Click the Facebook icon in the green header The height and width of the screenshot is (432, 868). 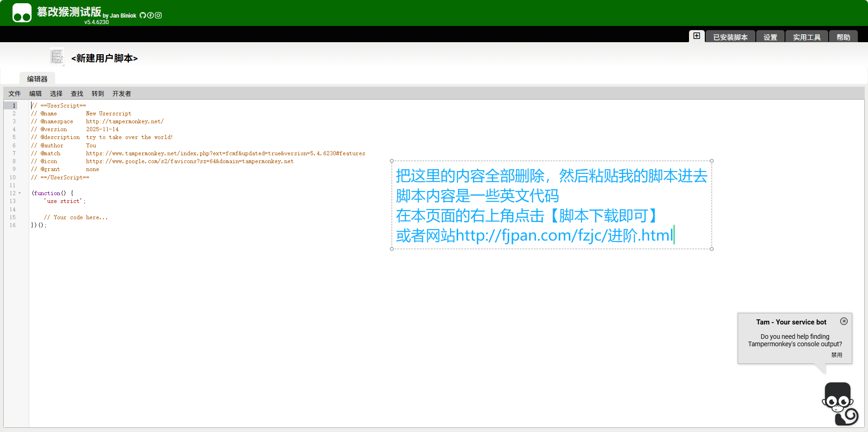150,15
